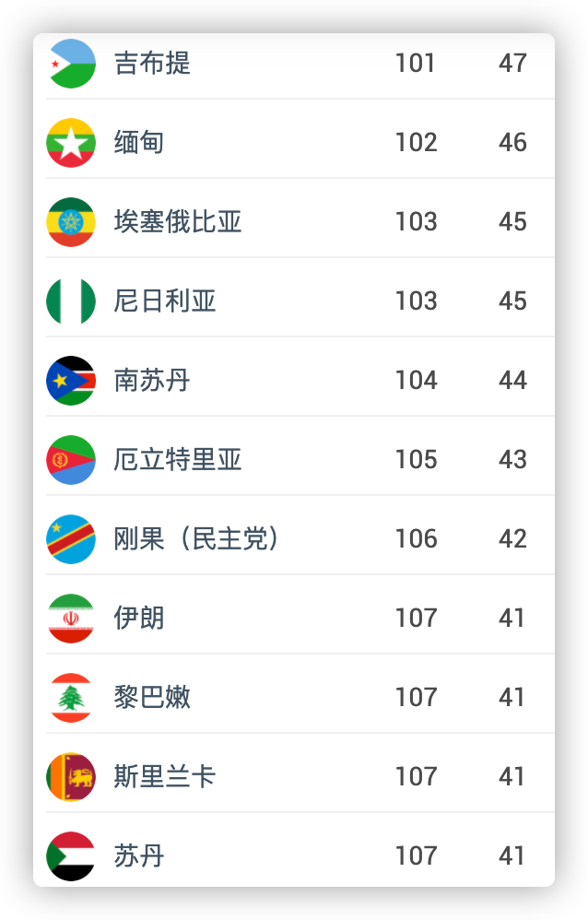Open 刚果（民主党） country entry

click(x=196, y=538)
